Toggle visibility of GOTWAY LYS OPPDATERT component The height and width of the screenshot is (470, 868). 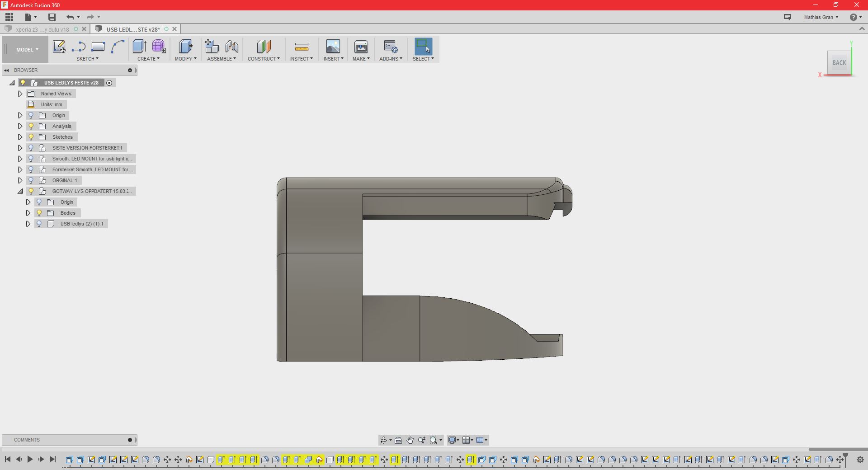click(31, 191)
